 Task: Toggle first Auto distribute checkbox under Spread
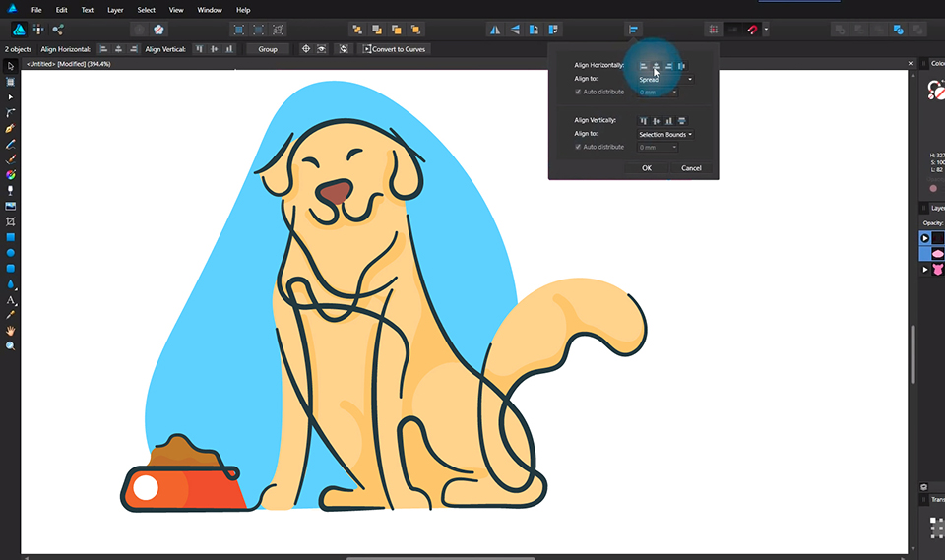click(x=578, y=92)
